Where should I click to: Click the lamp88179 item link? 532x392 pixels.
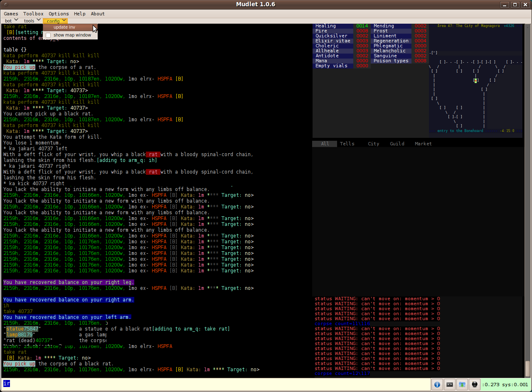[x=19, y=335]
